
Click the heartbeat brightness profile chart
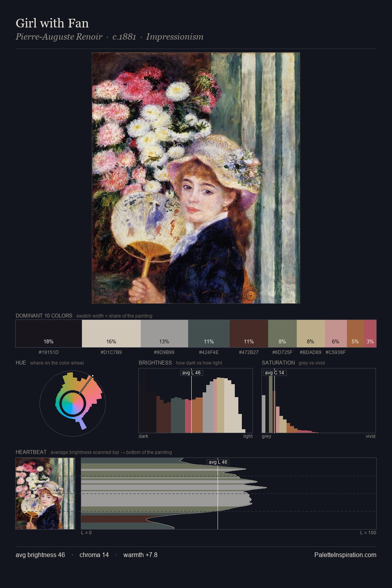(229, 494)
